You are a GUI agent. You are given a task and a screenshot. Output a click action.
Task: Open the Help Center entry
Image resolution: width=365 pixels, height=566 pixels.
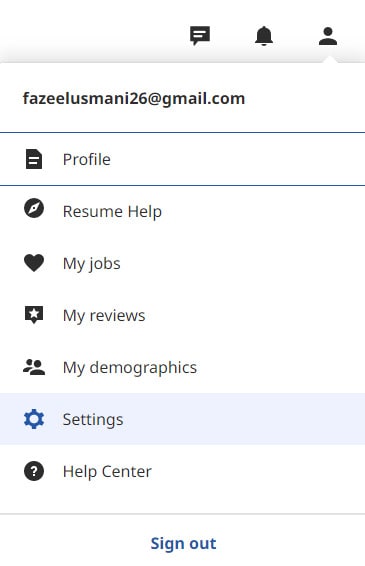tap(182, 471)
